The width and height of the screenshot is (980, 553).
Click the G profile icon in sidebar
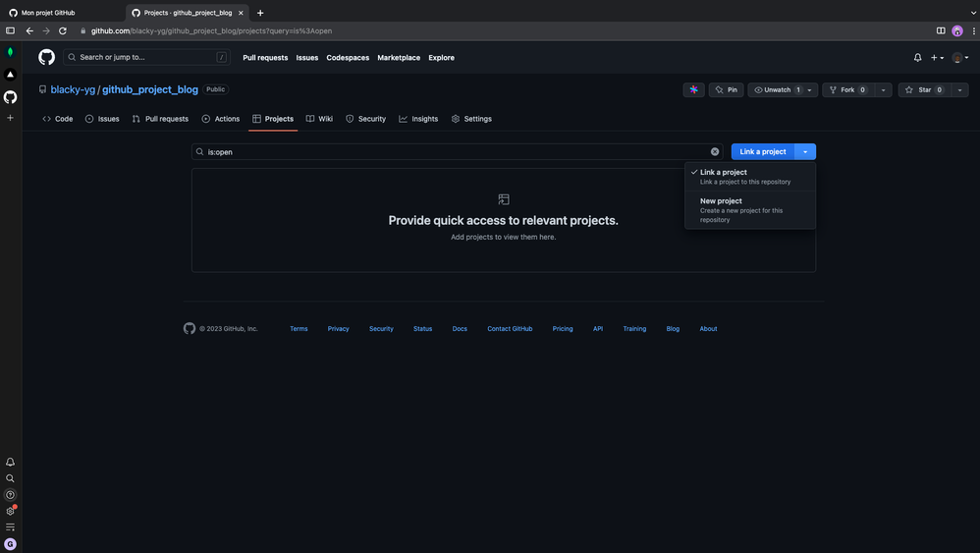coord(10,544)
